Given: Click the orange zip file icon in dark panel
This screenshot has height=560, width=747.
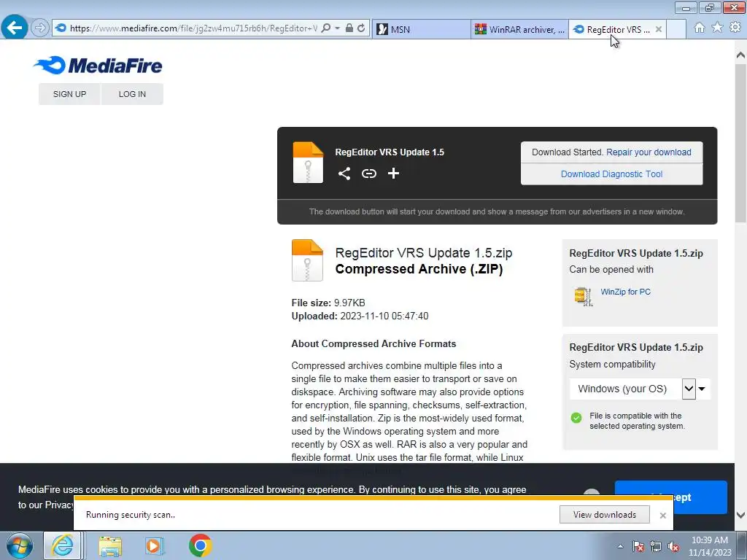Looking at the screenshot, I should pyautogui.click(x=308, y=163).
